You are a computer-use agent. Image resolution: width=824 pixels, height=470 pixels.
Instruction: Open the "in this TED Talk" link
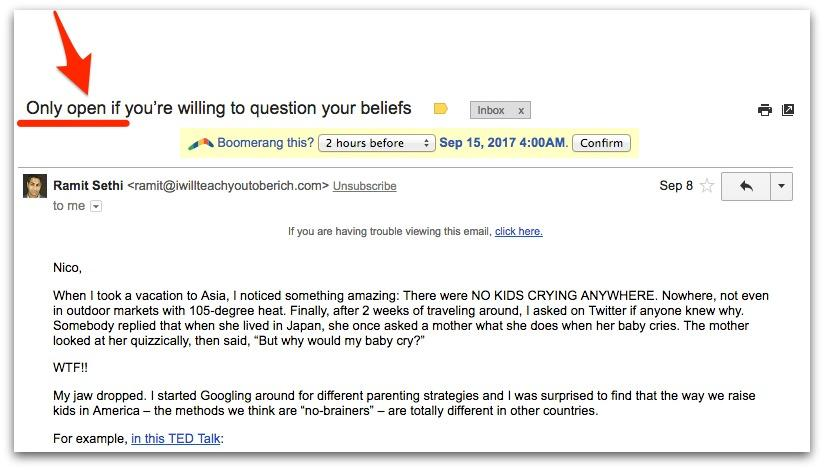tap(176, 438)
